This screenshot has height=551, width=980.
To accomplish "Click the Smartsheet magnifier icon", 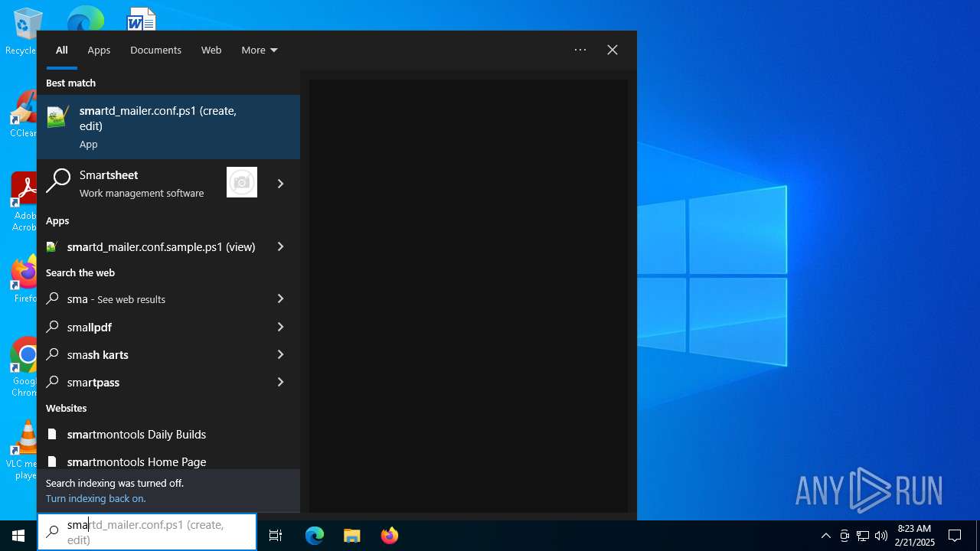I will tap(58, 182).
